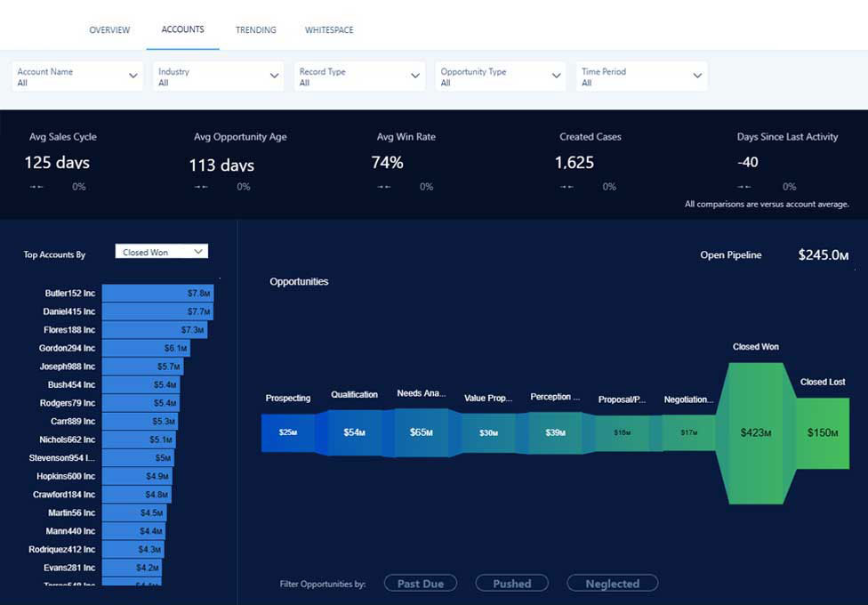Image resolution: width=868 pixels, height=605 pixels.
Task: Click the Bush454 Inc bar
Action: [x=141, y=384]
